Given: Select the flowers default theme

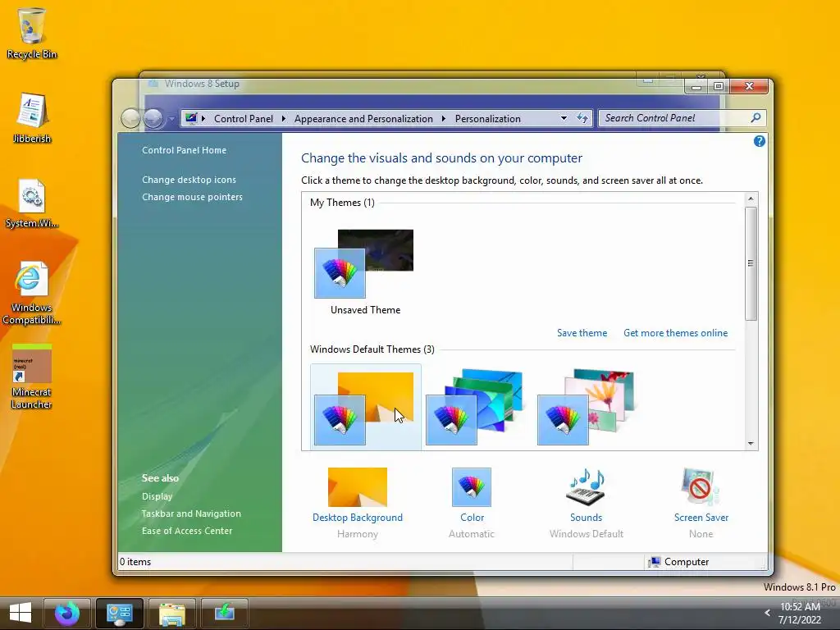Looking at the screenshot, I should [x=586, y=407].
